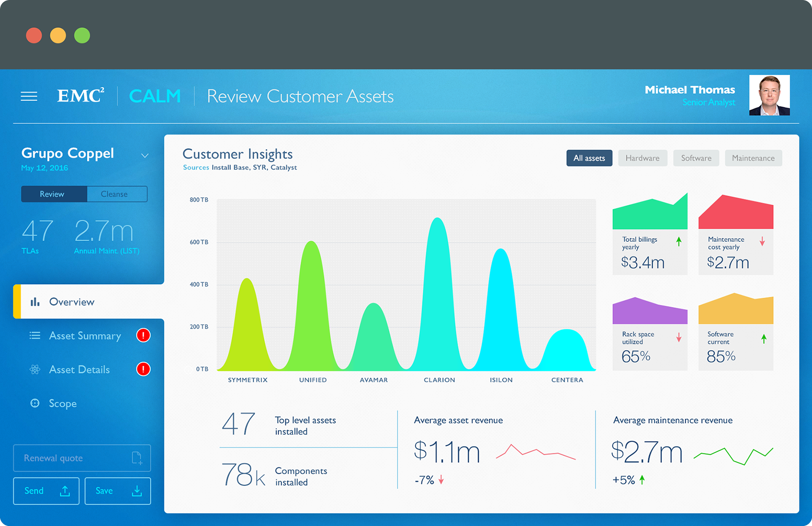Screen dimensions: 812x526
Task: Click the red alert badge on Asset Details
Action: coord(143,369)
